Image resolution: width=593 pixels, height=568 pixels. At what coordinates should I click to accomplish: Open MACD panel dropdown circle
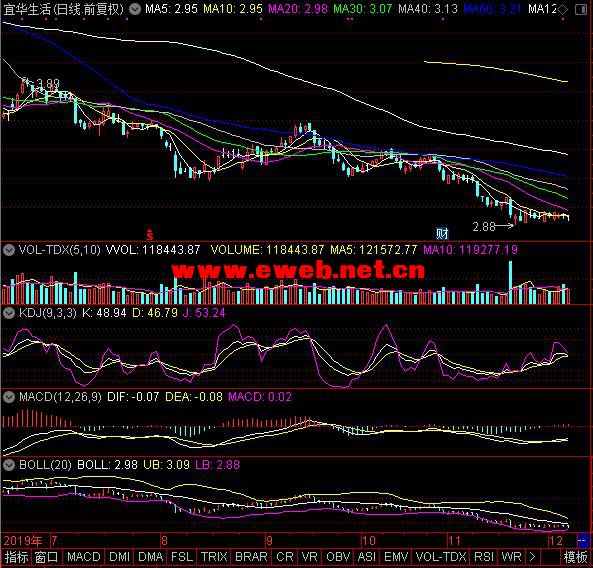point(9,397)
